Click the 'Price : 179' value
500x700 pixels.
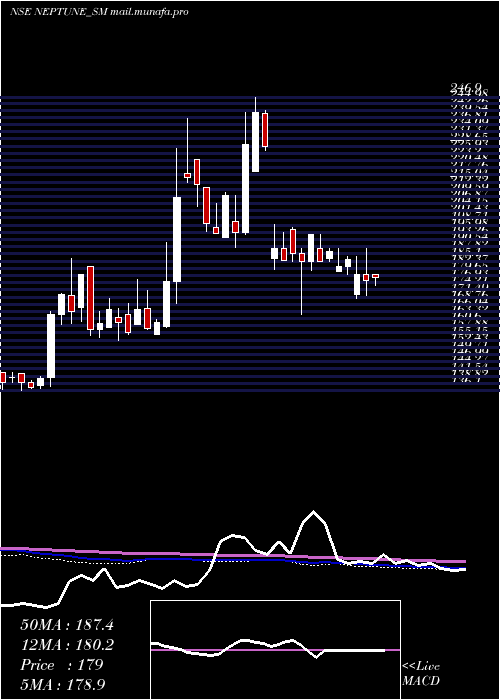click(x=62, y=665)
